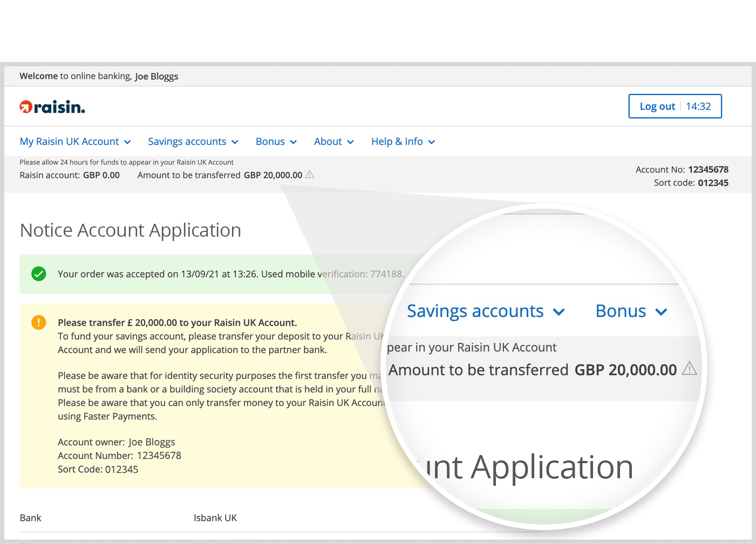756x544 pixels.
Task: Click the Isbank UK bank value
Action: 215,518
